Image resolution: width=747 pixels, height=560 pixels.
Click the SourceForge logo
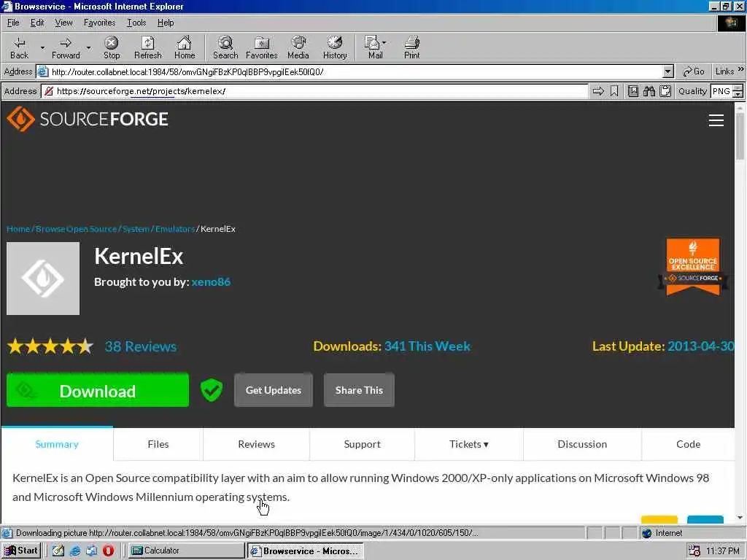(88, 119)
